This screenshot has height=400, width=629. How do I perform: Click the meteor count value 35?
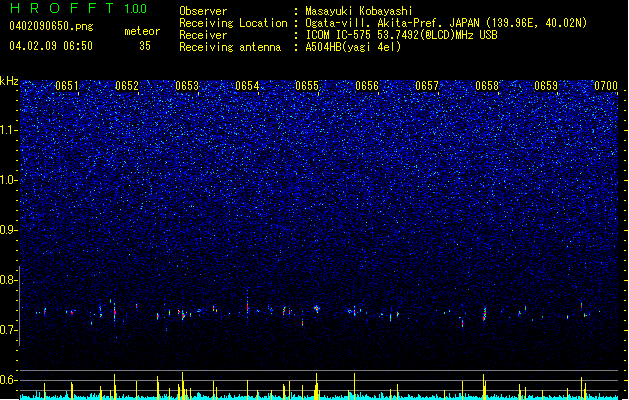click(x=145, y=46)
